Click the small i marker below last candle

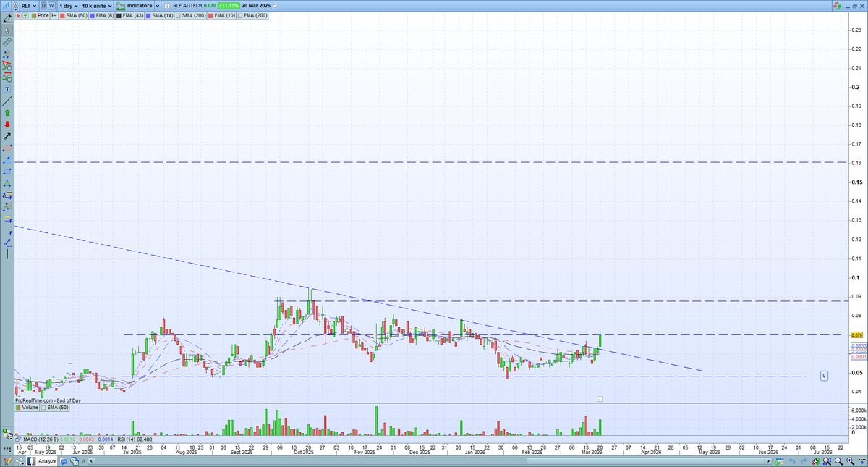(x=600, y=399)
